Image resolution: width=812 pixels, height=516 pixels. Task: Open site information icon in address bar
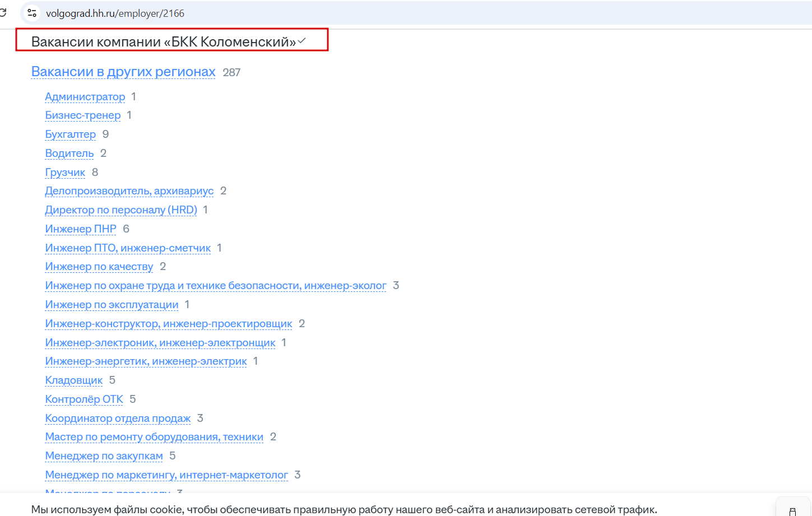point(32,13)
